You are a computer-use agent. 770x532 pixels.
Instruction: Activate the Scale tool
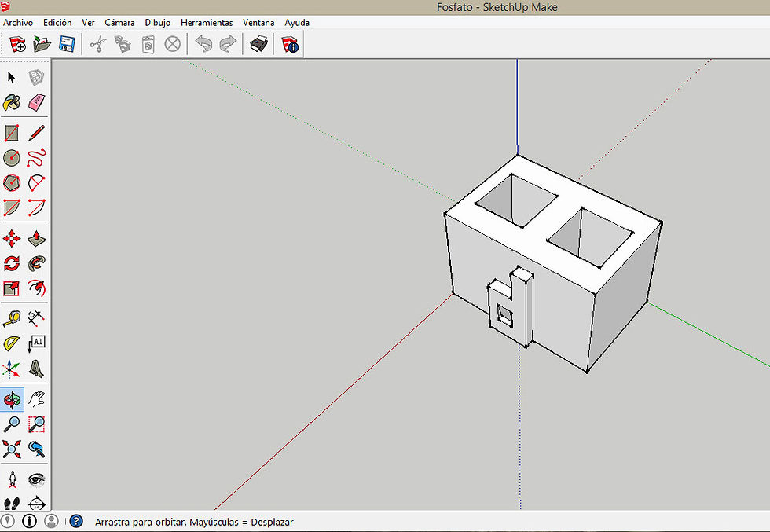pos(11,288)
